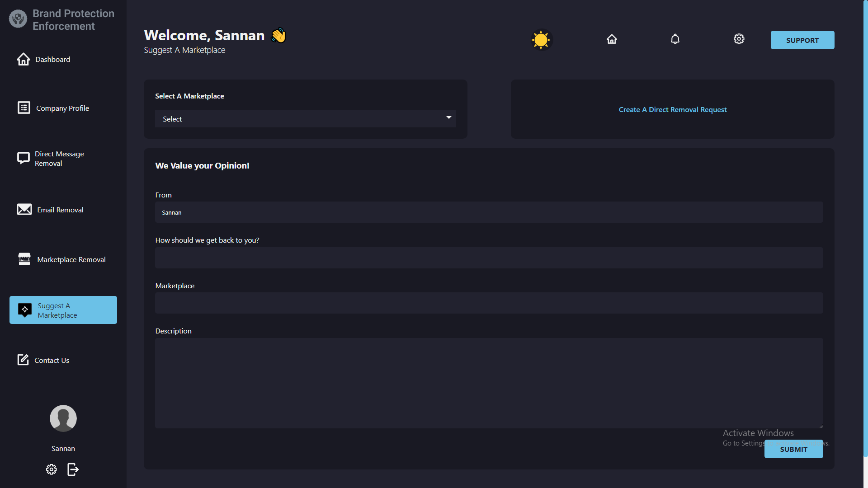Click the Email Removal envelope icon
Viewport: 868px width, 488px height.
coord(24,210)
